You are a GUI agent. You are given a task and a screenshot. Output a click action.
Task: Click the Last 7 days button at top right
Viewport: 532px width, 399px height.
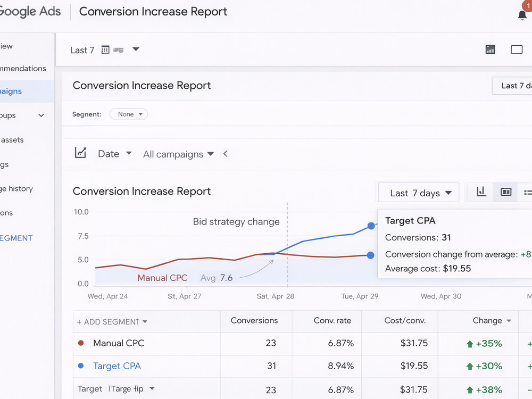click(x=512, y=86)
